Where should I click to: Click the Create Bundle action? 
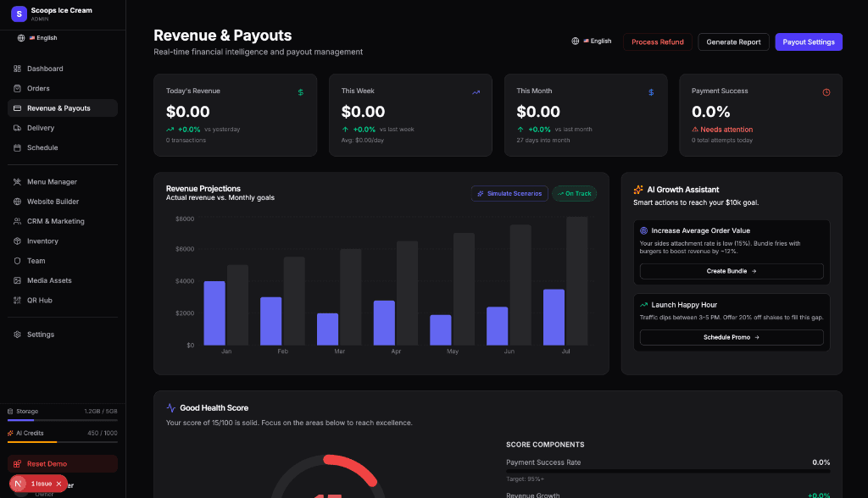click(731, 271)
